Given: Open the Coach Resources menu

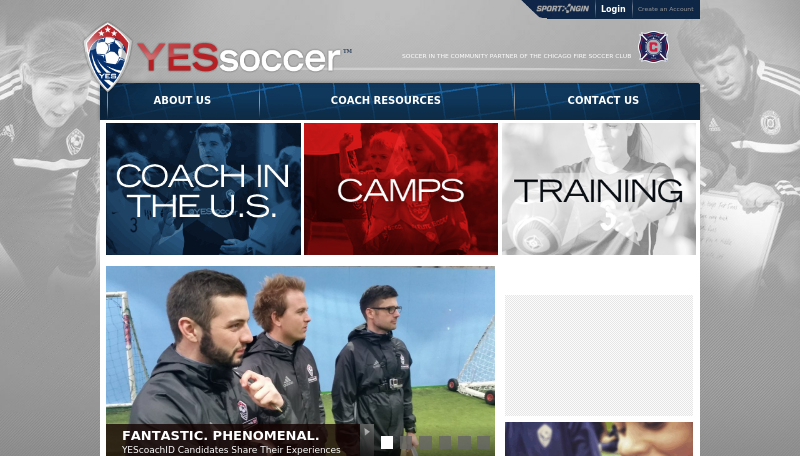Looking at the screenshot, I should coord(386,100).
